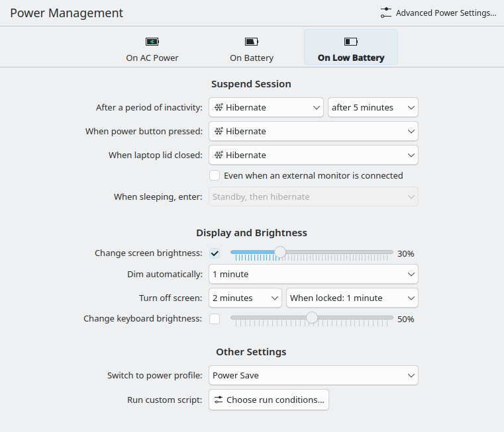
Task: Click the Hibernate icon beside power button setting
Action: point(218,131)
